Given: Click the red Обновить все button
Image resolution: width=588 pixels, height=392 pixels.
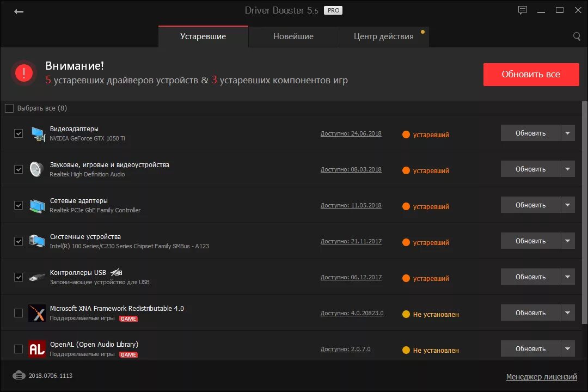Looking at the screenshot, I should [531, 74].
